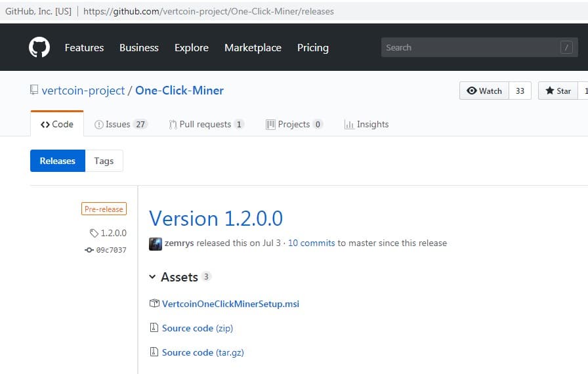
Task: Download VertcoinOneClickMinerSetup.msi
Action: point(230,304)
